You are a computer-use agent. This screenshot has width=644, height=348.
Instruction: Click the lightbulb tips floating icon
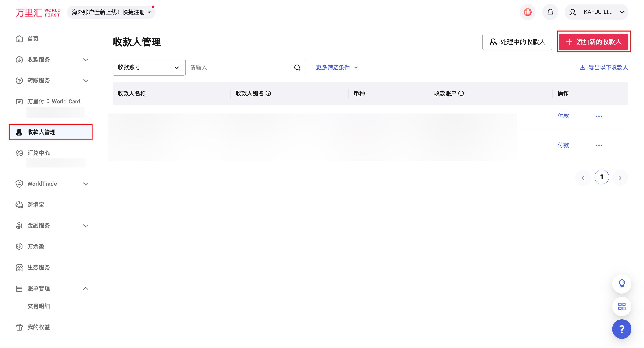tap(622, 284)
